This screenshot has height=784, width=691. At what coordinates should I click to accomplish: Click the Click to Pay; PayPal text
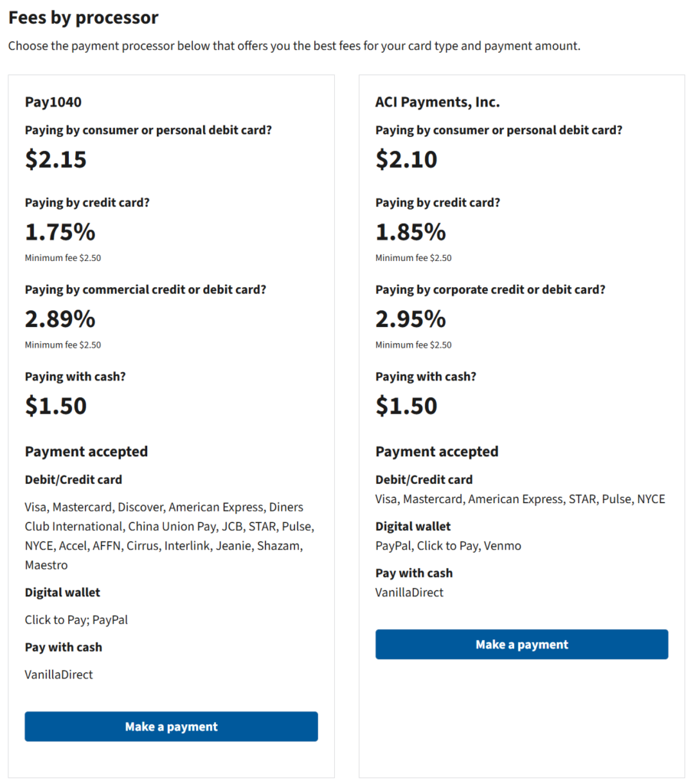[x=77, y=619]
